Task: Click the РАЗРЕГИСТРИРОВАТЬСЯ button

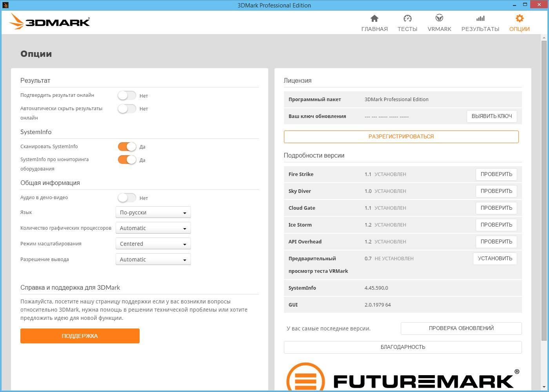Action: (x=401, y=136)
